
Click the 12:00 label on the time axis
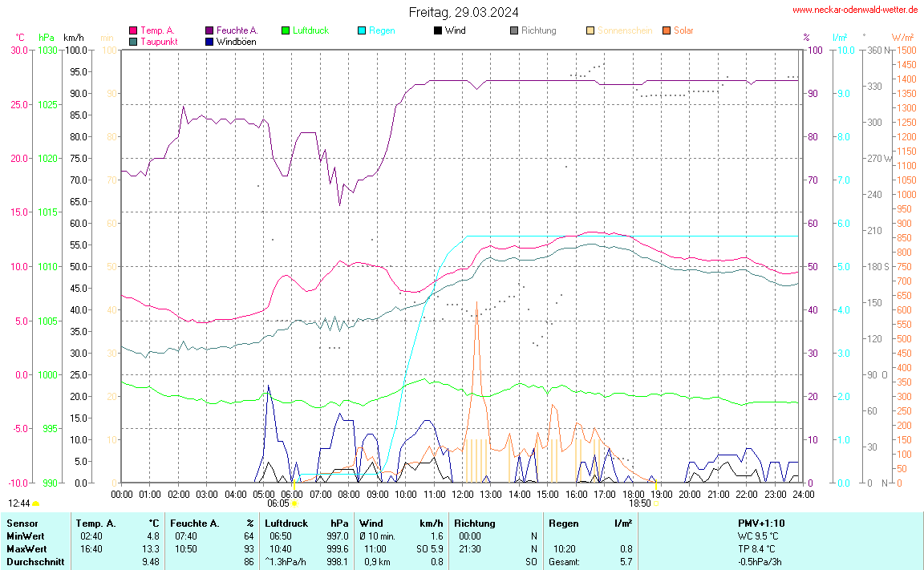pyautogui.click(x=462, y=495)
